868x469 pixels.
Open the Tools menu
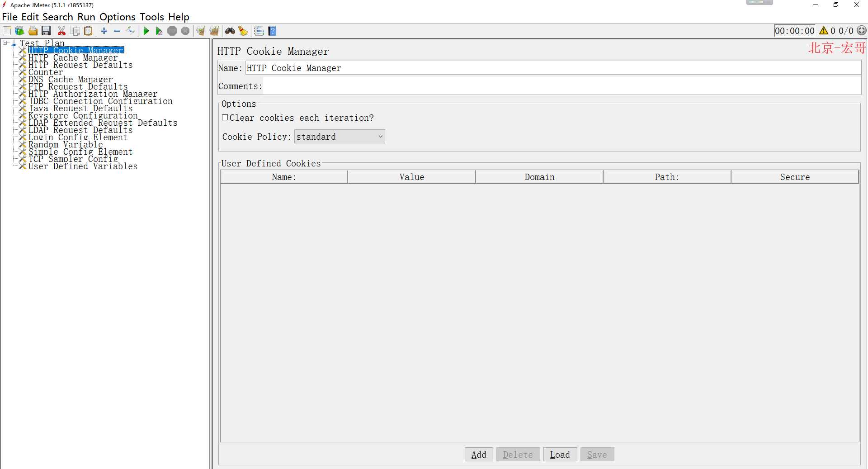(151, 17)
